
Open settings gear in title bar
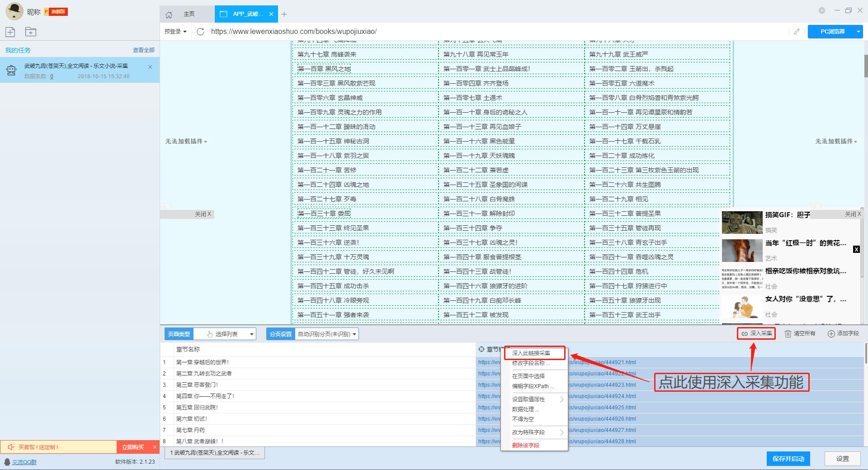[x=822, y=11]
